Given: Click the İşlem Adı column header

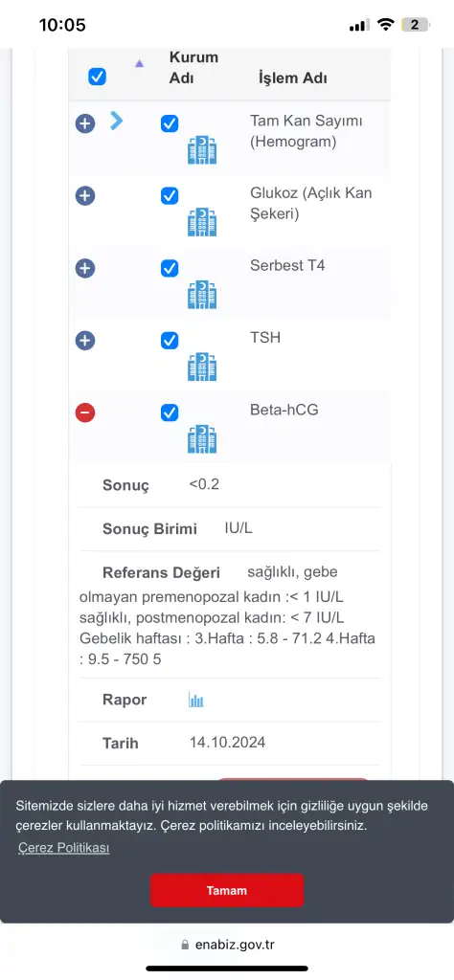Looking at the screenshot, I should point(293,78).
